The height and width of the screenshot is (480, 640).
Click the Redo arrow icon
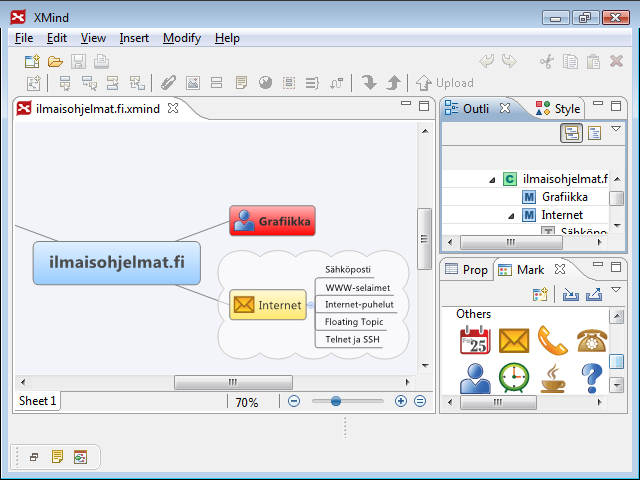tap(509, 62)
